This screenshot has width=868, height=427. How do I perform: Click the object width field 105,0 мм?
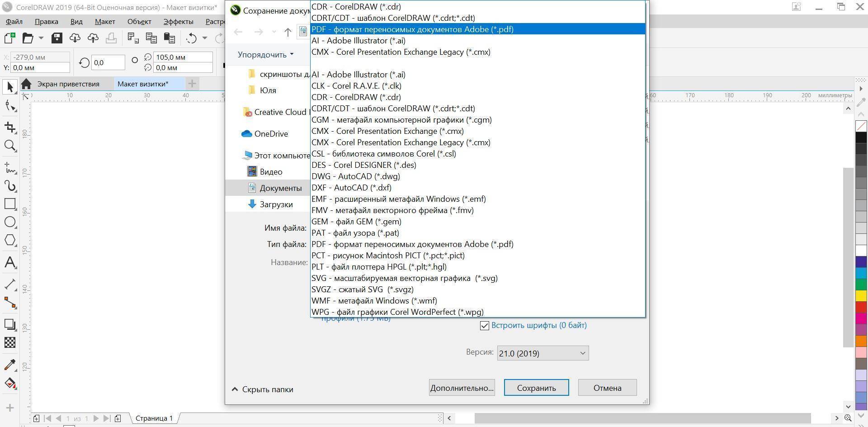(x=183, y=57)
